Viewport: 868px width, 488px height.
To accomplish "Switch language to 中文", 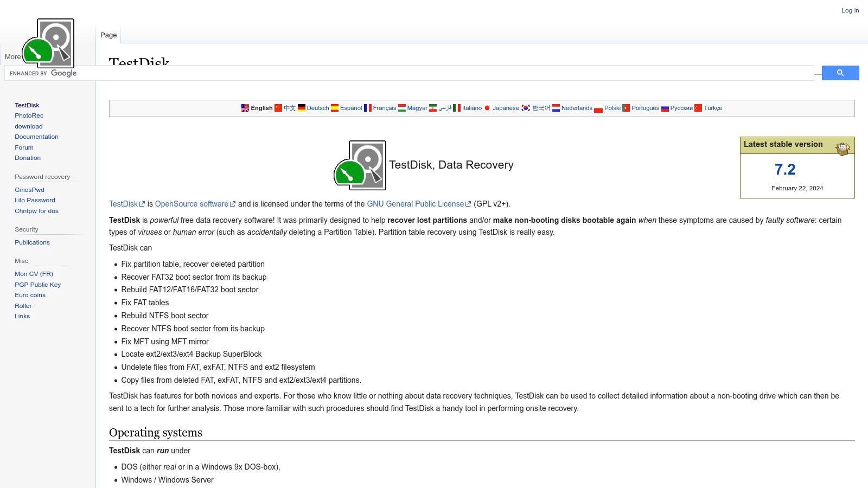I will 290,108.
